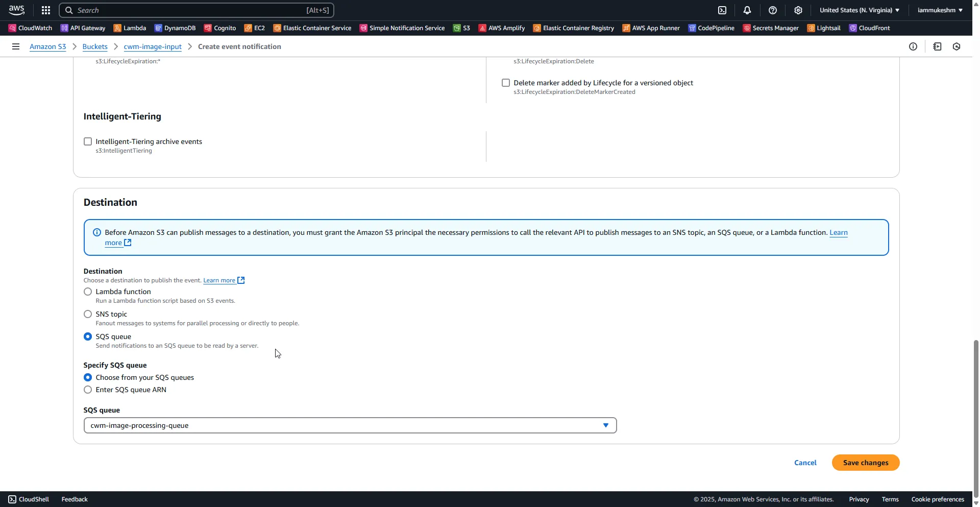Click the Save changes button

865,462
